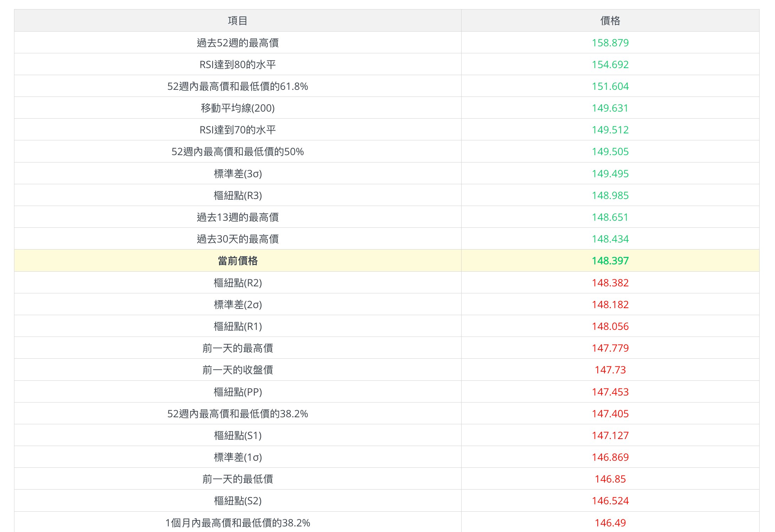Image resolution: width=775 pixels, height=532 pixels.
Task: Click the 52週內最高價和最低價的61.8% label
Action: (x=237, y=86)
